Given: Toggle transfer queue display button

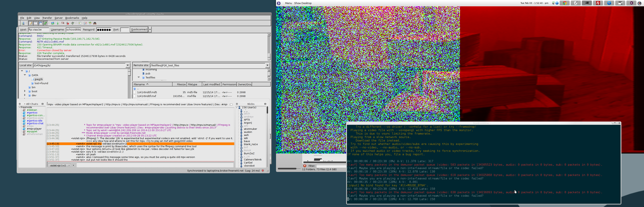Looking at the screenshot, I should 45,23.
